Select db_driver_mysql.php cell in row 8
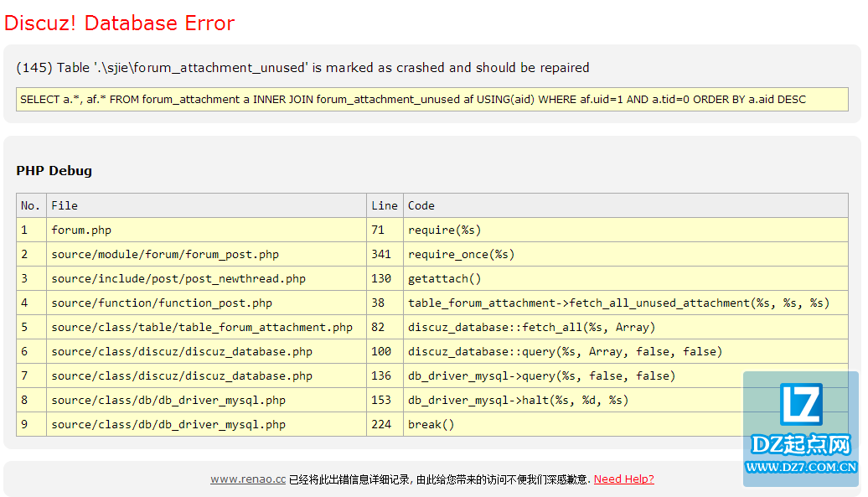This screenshot has width=868, height=497. 206,400
